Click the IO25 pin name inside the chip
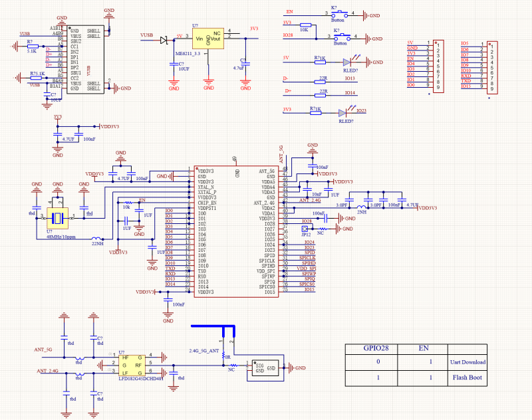This screenshot has height=420, width=532. tap(270, 240)
